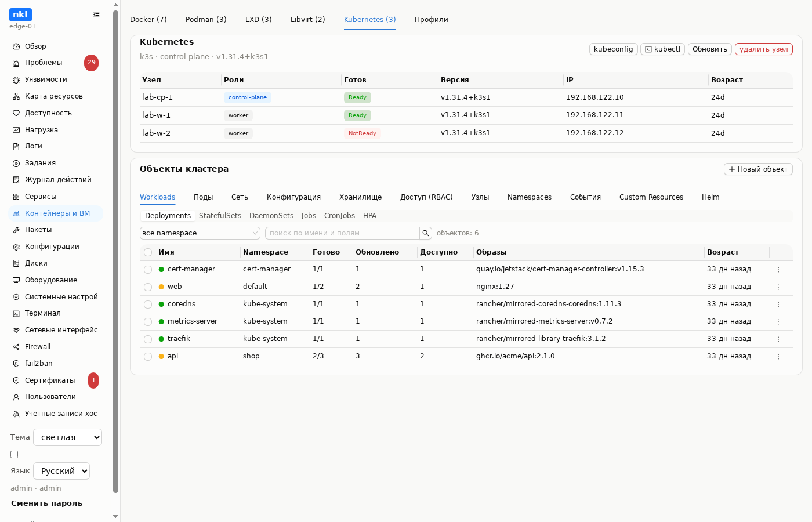Open row actions menu for traefik
The height and width of the screenshot is (522, 812).
click(x=778, y=339)
